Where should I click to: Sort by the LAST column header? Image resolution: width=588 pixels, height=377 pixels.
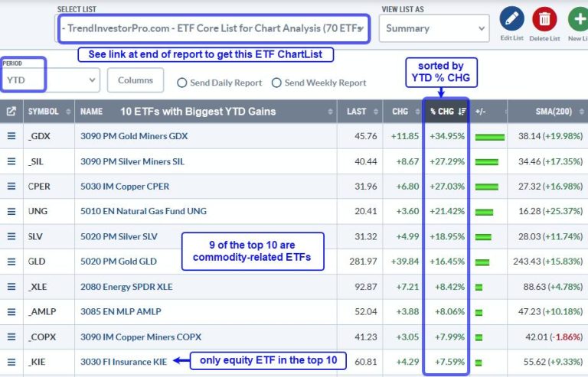[x=357, y=112]
